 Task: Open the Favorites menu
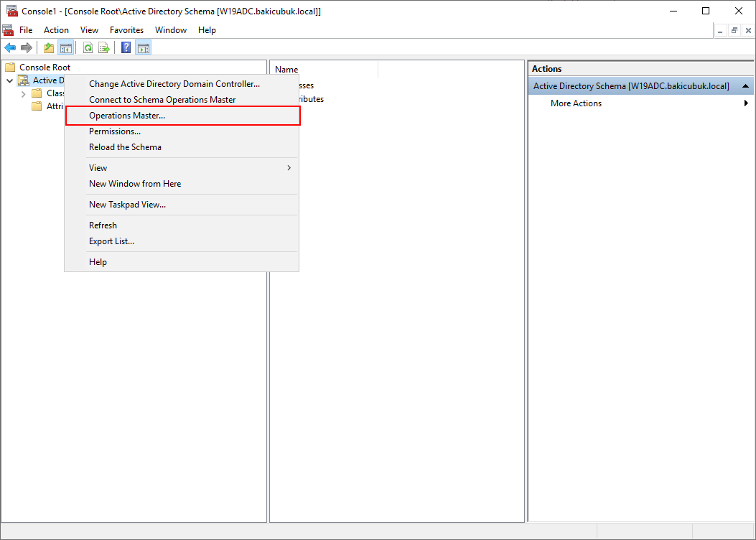[127, 30]
